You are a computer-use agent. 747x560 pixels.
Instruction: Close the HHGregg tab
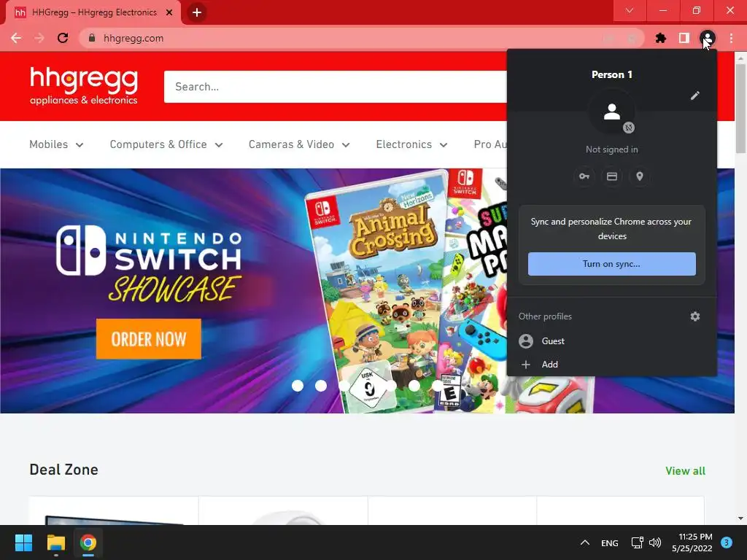[x=169, y=12]
